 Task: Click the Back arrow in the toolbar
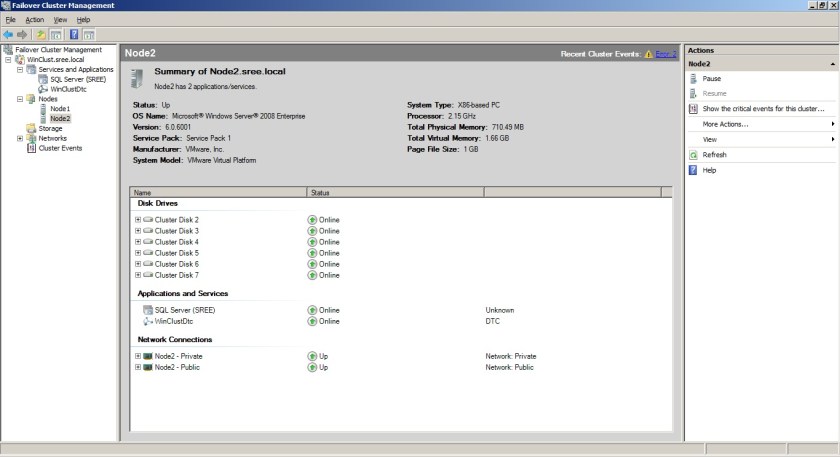point(8,34)
